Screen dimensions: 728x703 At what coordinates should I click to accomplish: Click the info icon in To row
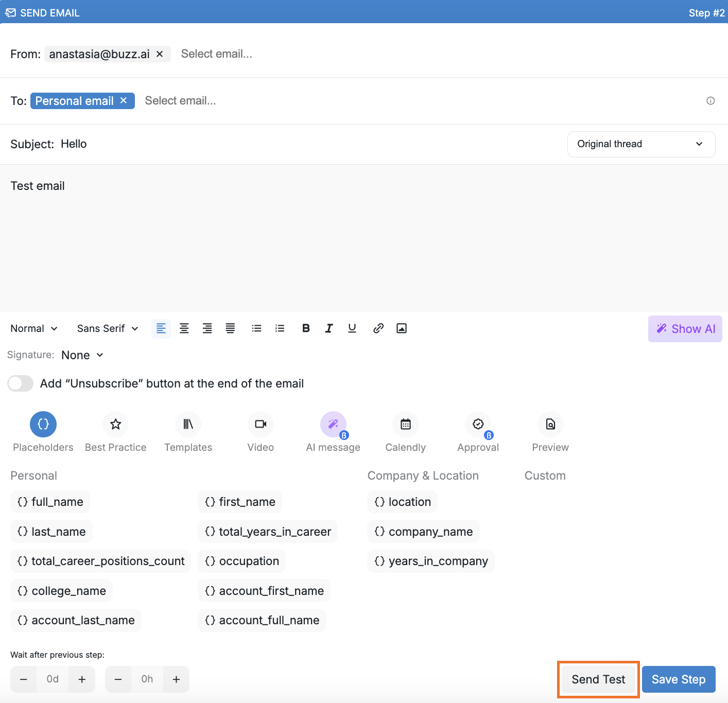[710, 101]
